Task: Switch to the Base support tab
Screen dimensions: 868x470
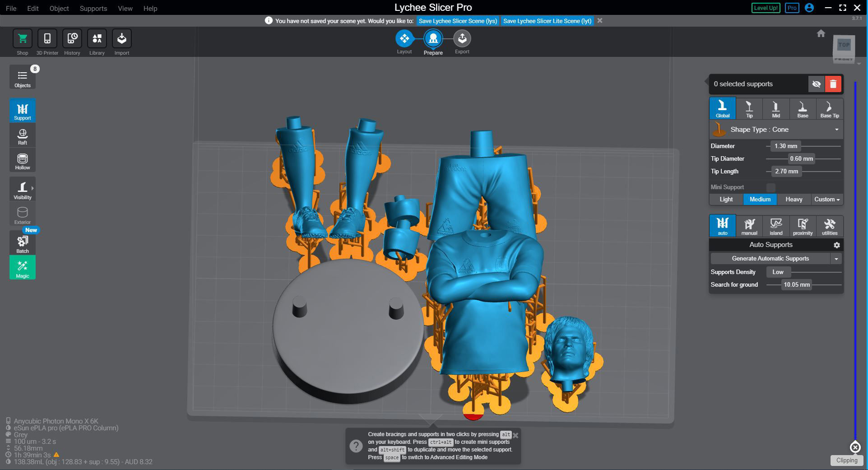Action: click(803, 109)
